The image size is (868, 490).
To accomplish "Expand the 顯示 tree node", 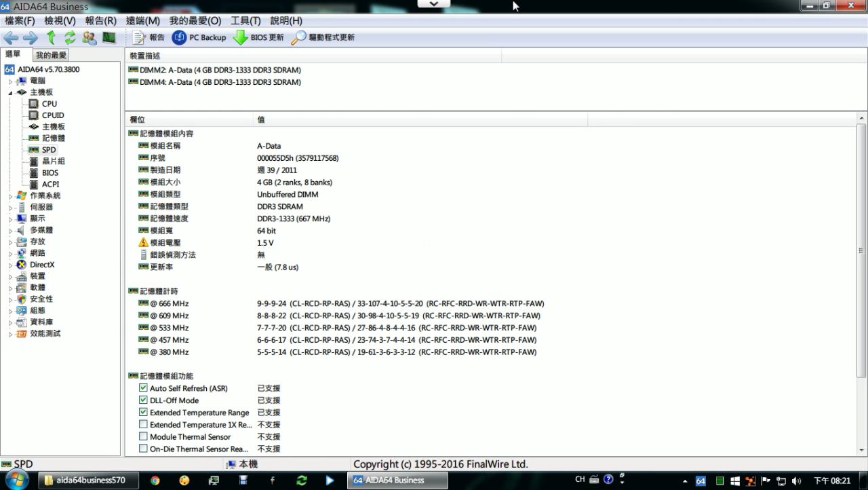I will [10, 219].
